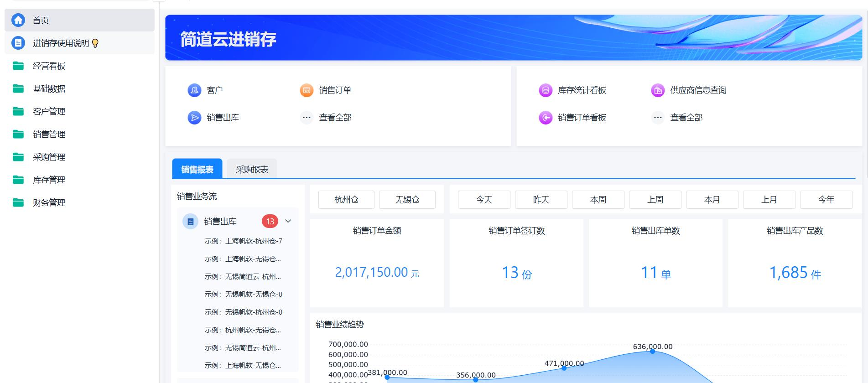868x383 pixels.
Task: Open record 示例: 无锡帆软-无锡仓-0
Action: click(x=243, y=295)
